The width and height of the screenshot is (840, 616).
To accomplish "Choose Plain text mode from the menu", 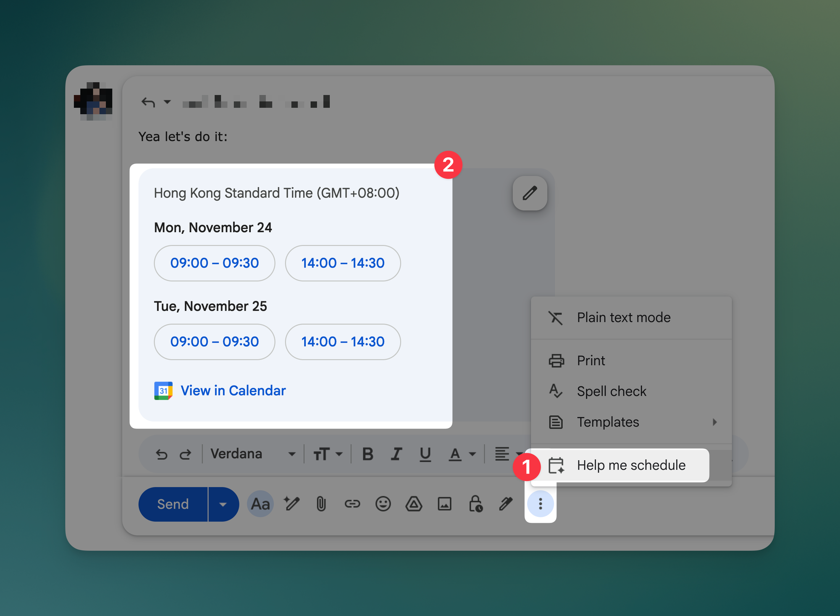I will (x=623, y=317).
